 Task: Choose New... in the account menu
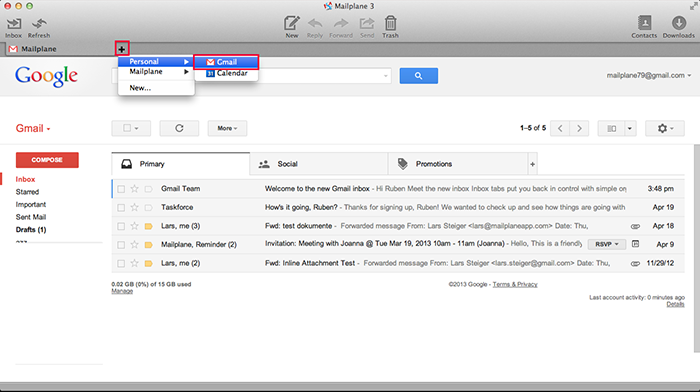click(156, 88)
